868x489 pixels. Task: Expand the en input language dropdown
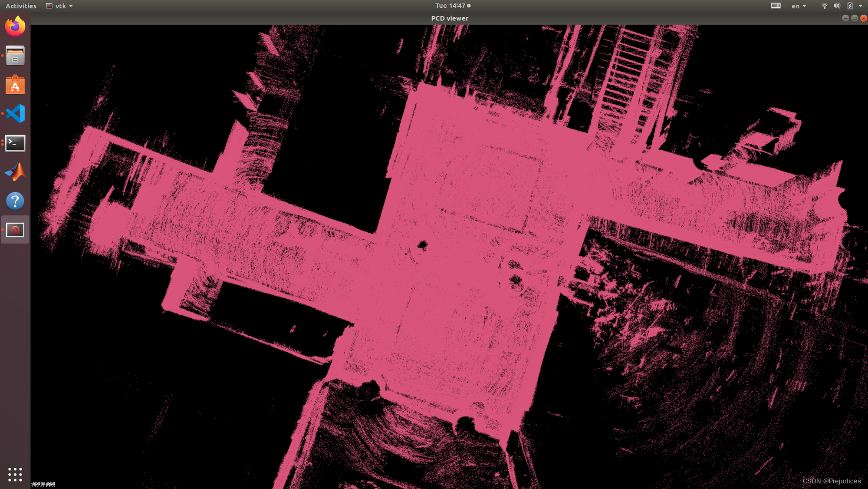click(799, 6)
